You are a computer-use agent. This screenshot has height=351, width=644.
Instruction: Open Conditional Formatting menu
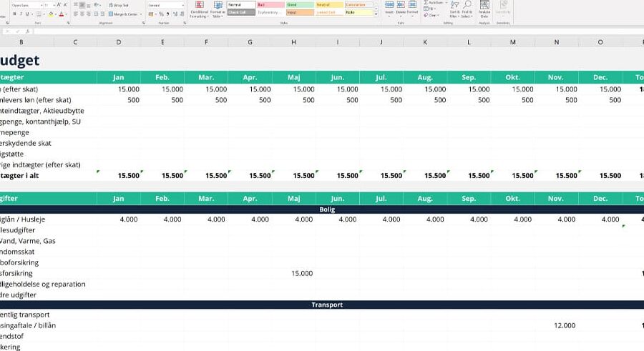coord(199,9)
